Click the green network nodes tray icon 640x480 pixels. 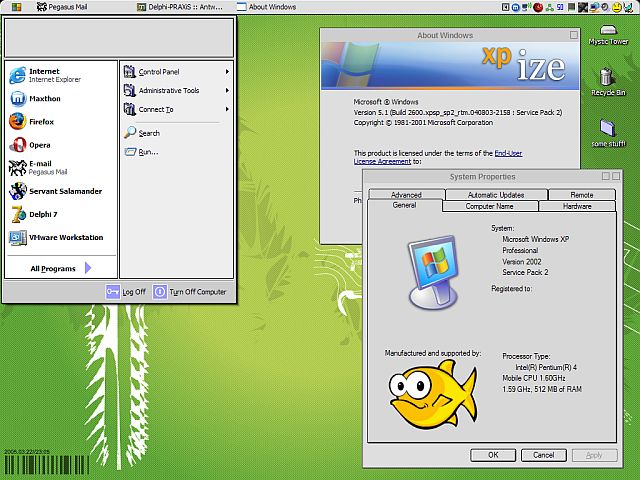coord(550,7)
